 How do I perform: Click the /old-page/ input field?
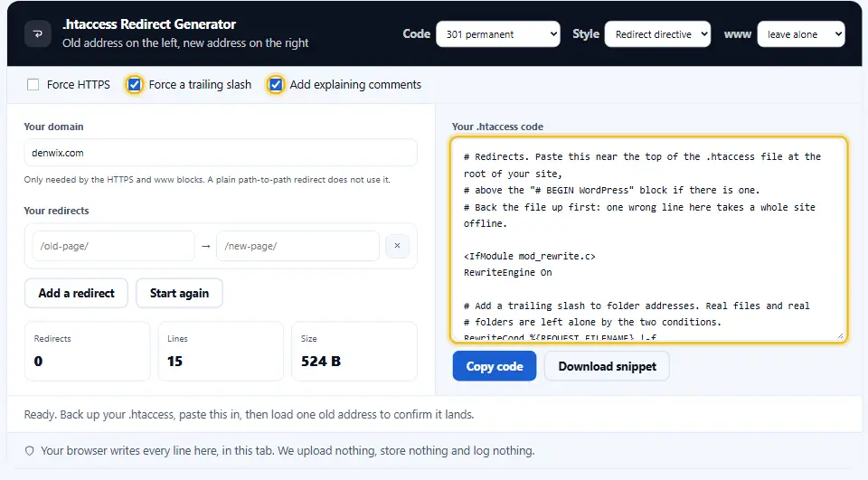point(114,246)
